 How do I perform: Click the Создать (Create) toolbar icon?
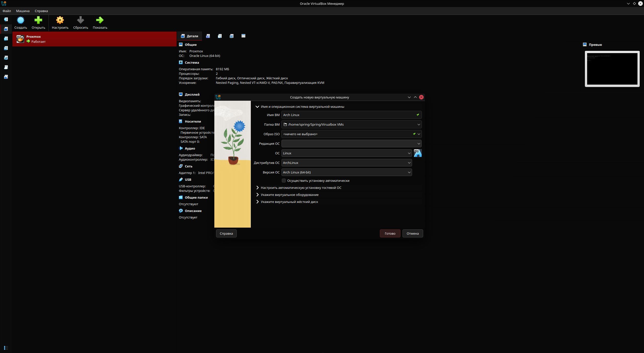coord(21,20)
